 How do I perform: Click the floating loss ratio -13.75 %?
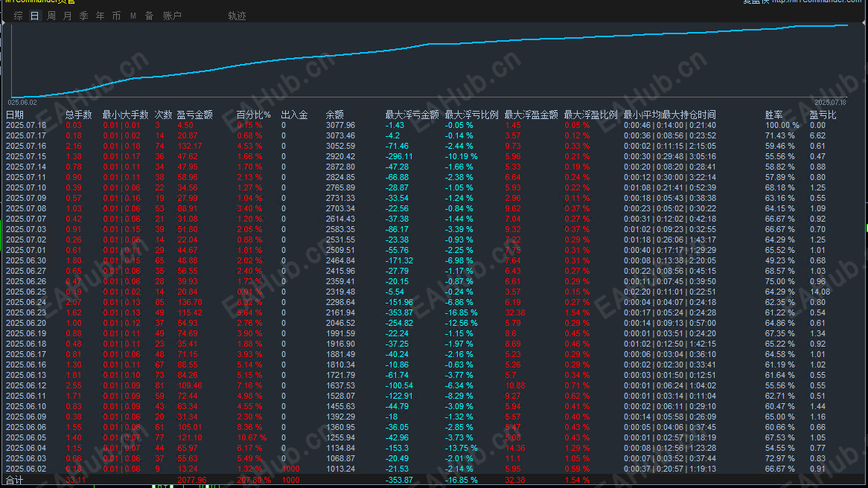pyautogui.click(x=461, y=448)
